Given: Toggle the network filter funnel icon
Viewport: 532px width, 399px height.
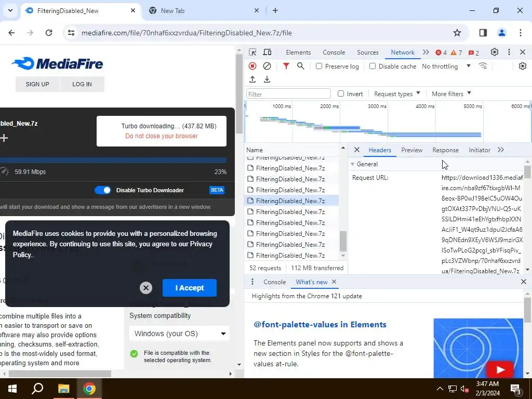Looking at the screenshot, I should click(286, 66).
